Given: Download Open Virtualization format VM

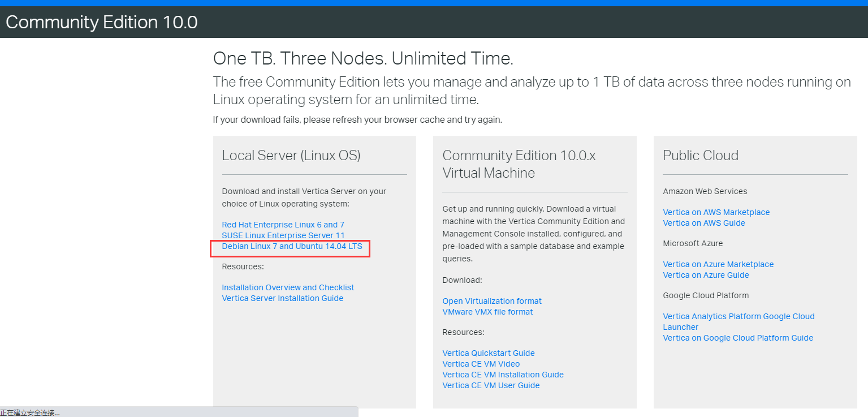Looking at the screenshot, I should click(x=492, y=301).
